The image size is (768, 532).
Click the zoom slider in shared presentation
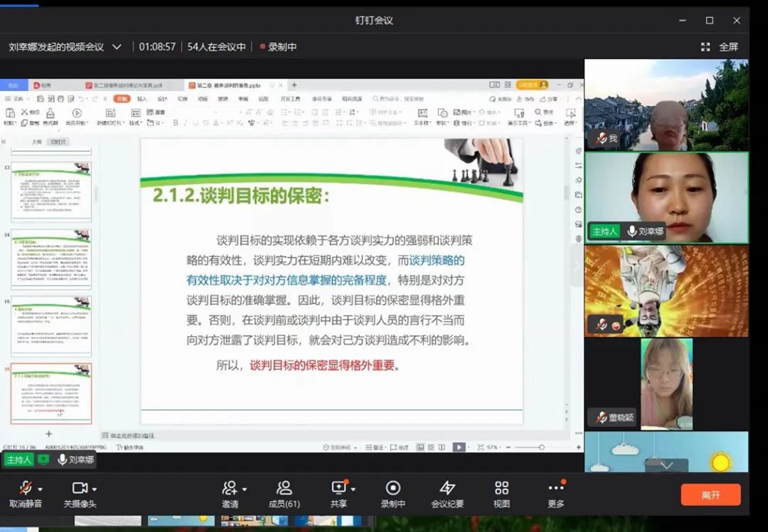541,447
